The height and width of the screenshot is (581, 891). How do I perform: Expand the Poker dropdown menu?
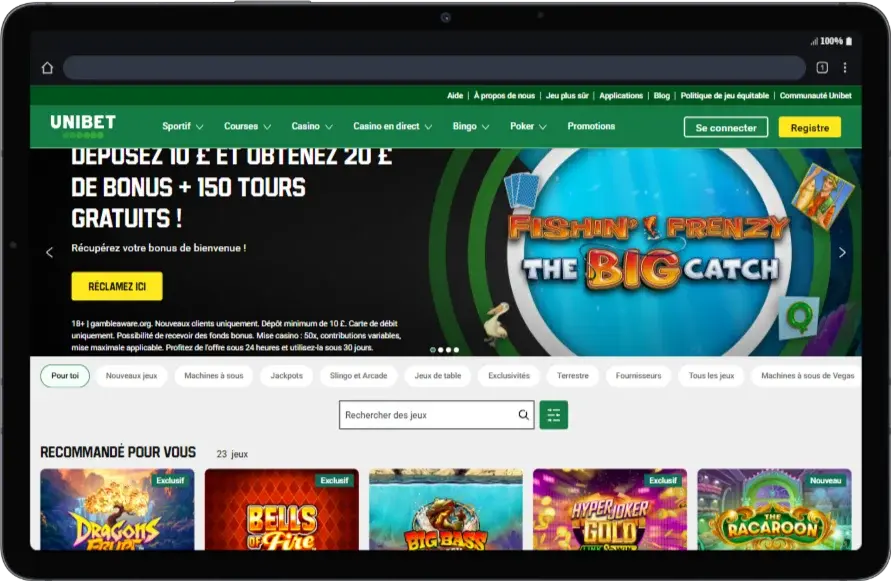coord(528,126)
